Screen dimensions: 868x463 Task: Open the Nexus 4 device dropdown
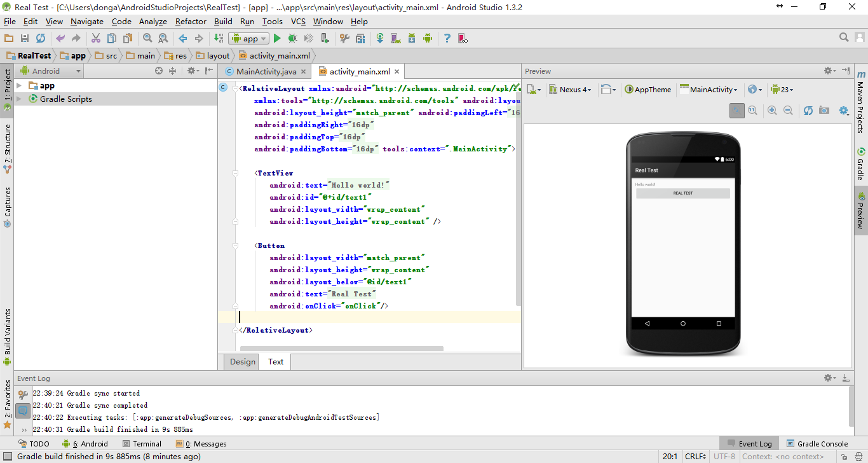coord(570,90)
